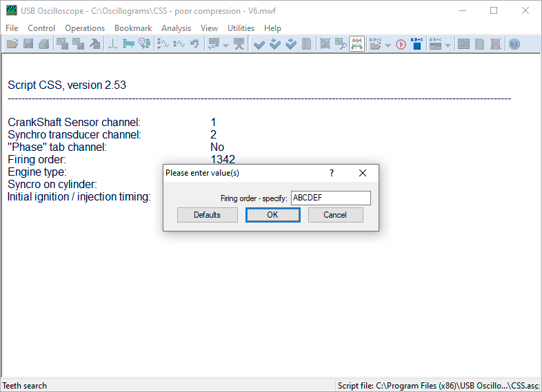Click the question mark help button in dialog
This screenshot has width=542, height=392.
coord(332,173)
